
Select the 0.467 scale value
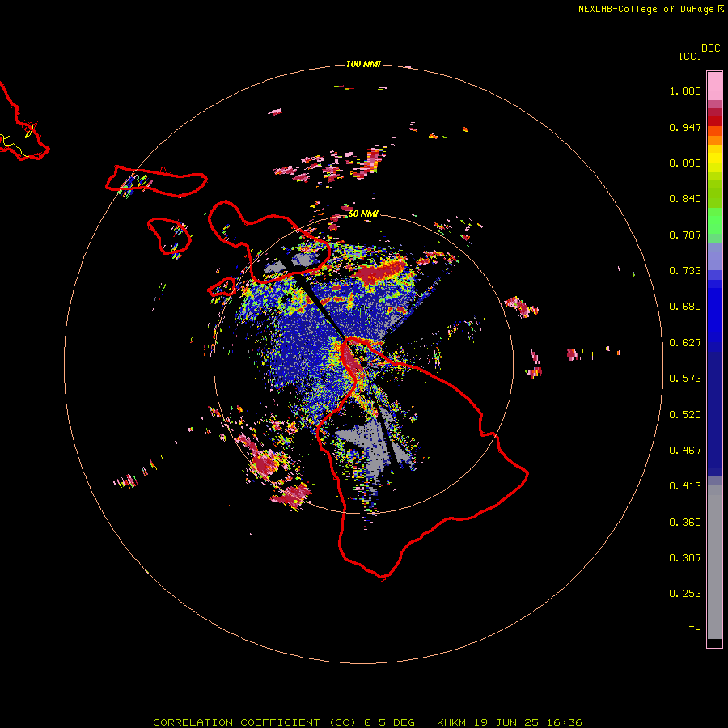(x=685, y=451)
